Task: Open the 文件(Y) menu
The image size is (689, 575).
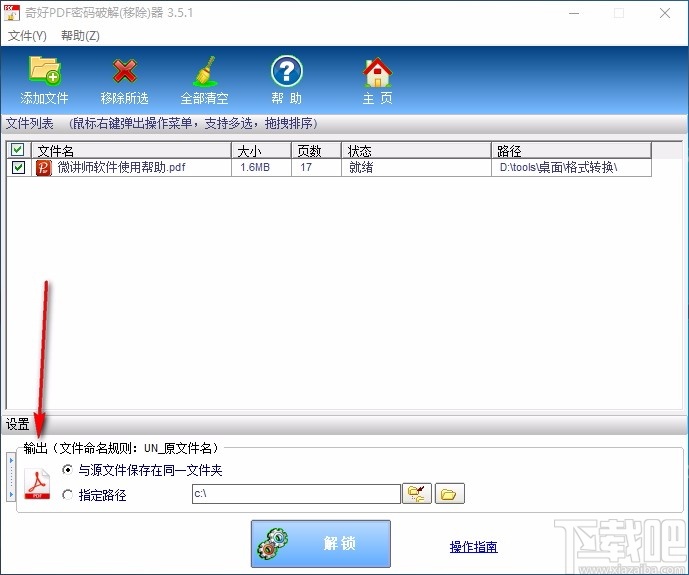Action: click(27, 36)
